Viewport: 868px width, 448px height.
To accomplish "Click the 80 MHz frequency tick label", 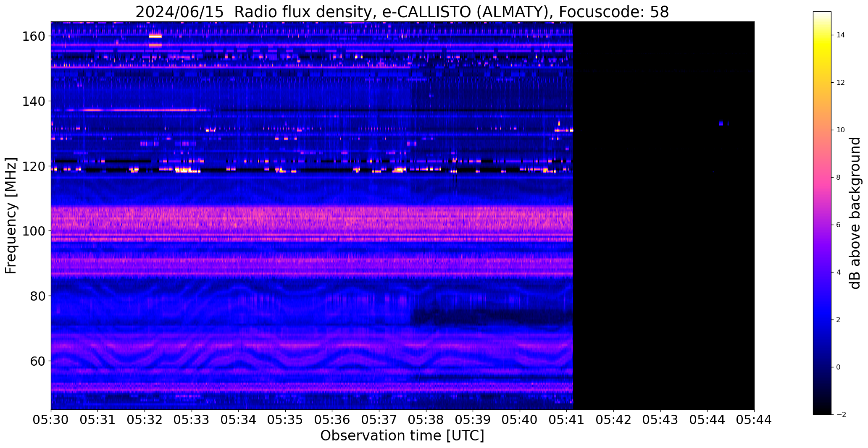I will tap(37, 296).
